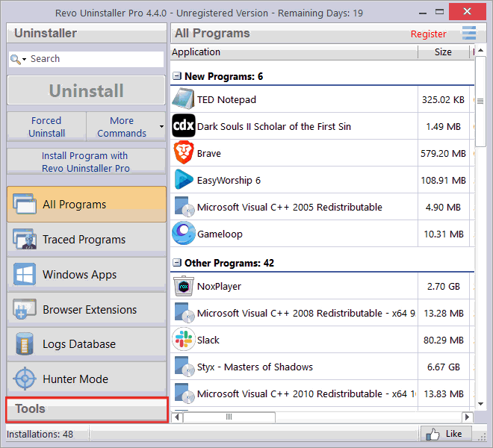Click the search magnifier icon
Viewport: 493px width, 448px height.
pos(15,59)
